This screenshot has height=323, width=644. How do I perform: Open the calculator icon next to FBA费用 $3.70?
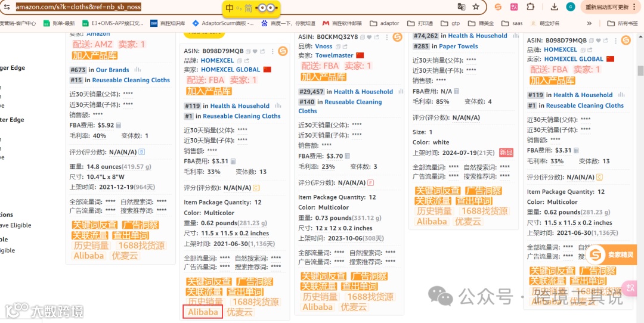pyautogui.click(x=348, y=156)
